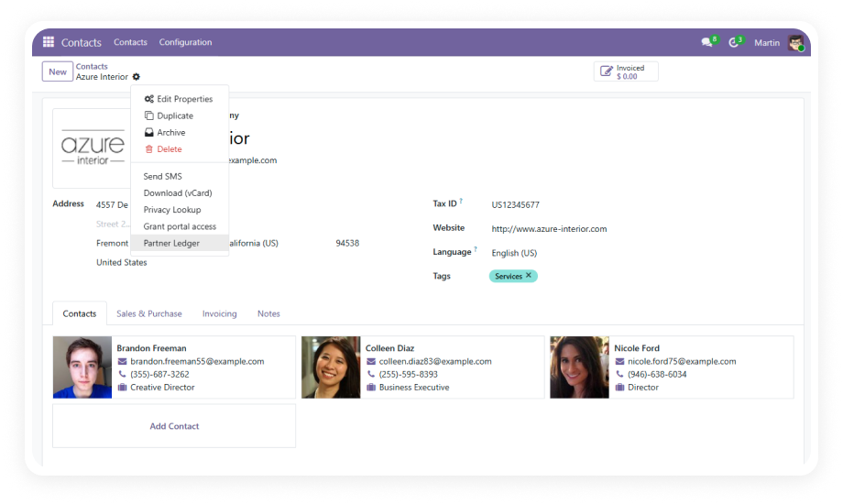This screenshot has width=843, height=504.
Task: Open the Configuration menu in top bar
Action: [185, 42]
